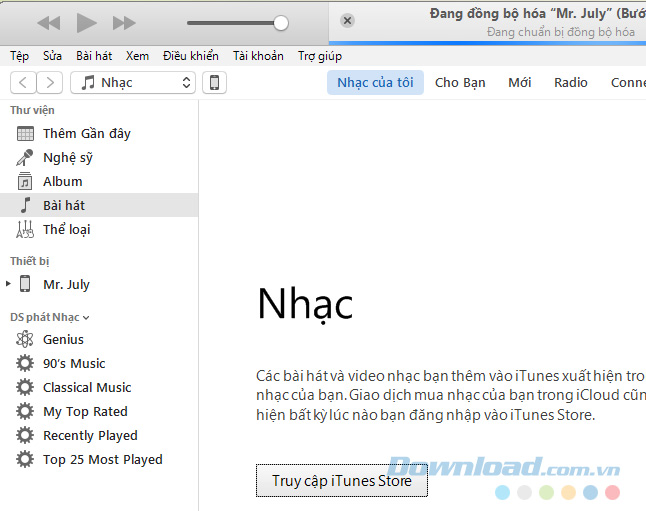The height and width of the screenshot is (511, 646).
Task: Click the play button
Action: pyautogui.click(x=87, y=23)
